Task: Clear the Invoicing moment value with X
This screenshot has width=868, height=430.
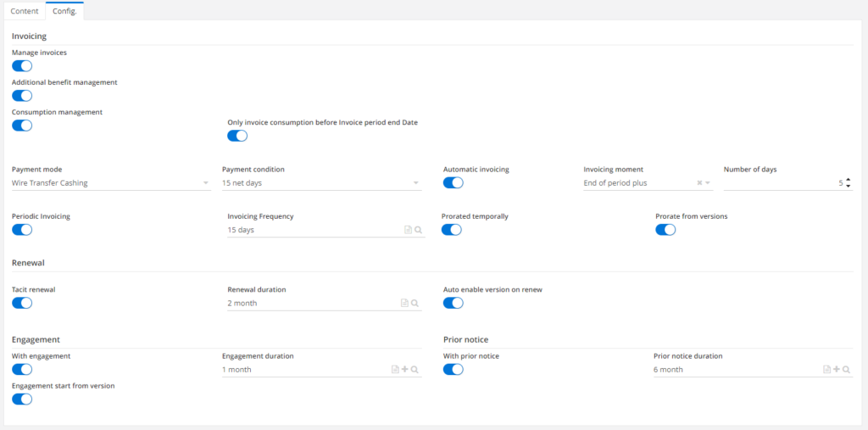Action: 699,183
